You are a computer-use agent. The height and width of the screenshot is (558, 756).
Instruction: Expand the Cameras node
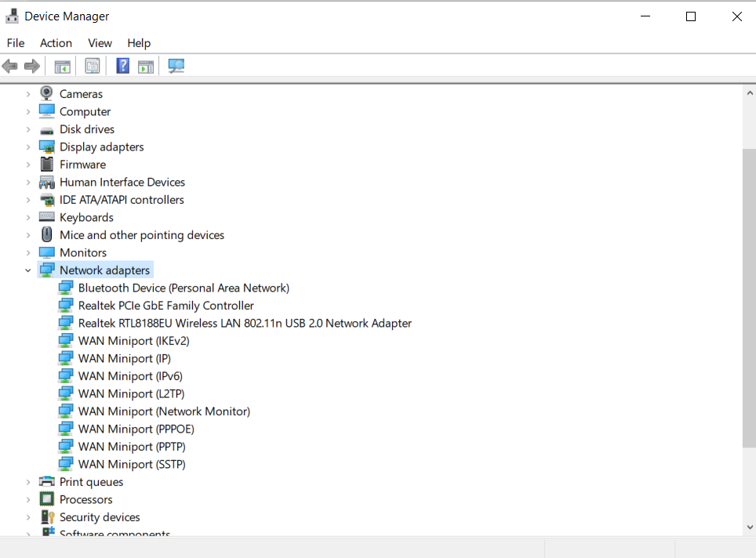28,94
